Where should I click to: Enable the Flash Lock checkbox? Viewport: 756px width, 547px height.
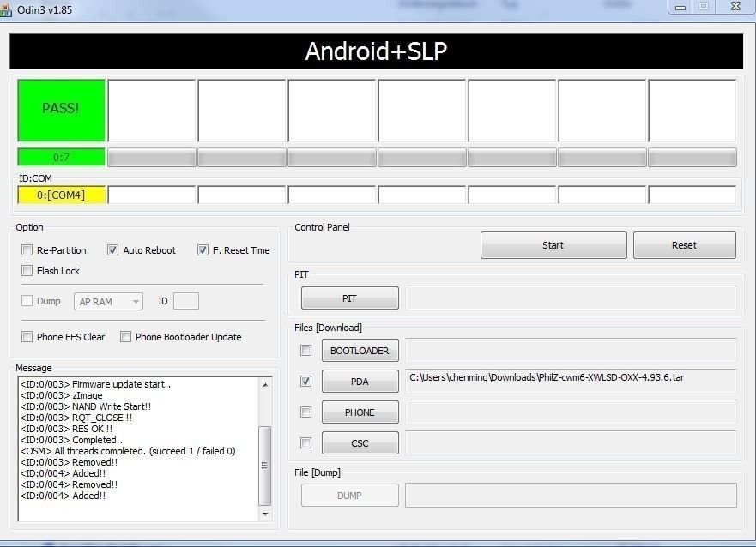tap(27, 271)
